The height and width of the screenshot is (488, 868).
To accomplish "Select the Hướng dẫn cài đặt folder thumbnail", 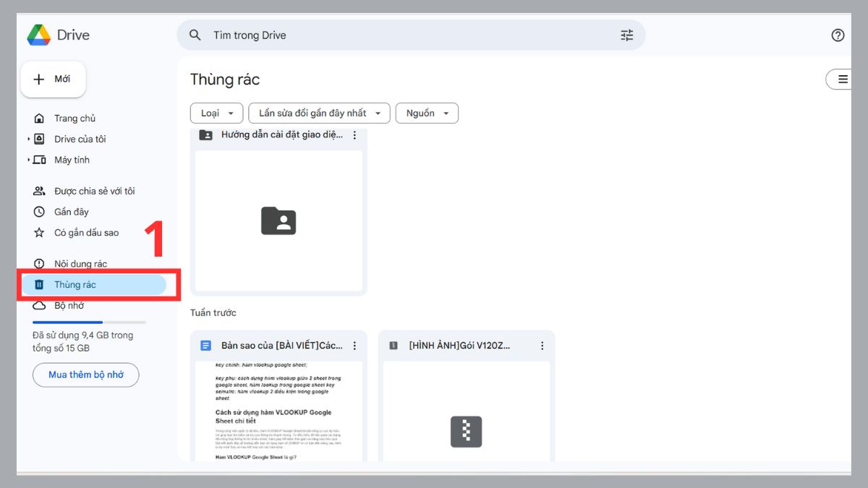I will 278,221.
